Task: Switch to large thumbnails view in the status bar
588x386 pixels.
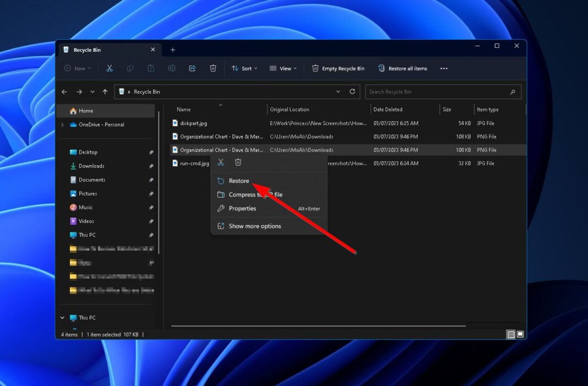Action: [x=519, y=334]
